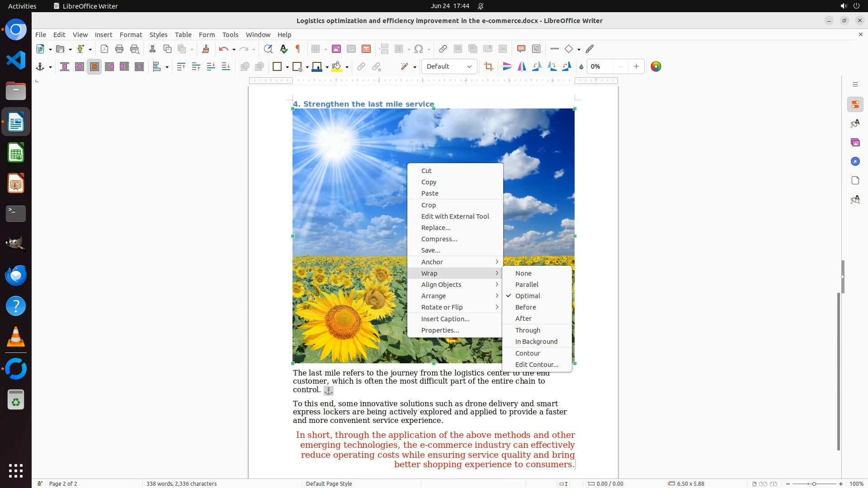Choose the None wrap option
Viewport: 868px width, 488px height.
click(x=523, y=273)
